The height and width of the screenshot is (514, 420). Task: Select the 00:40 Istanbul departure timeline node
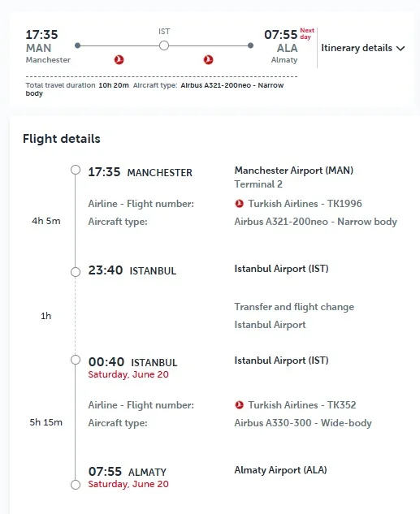76,360
